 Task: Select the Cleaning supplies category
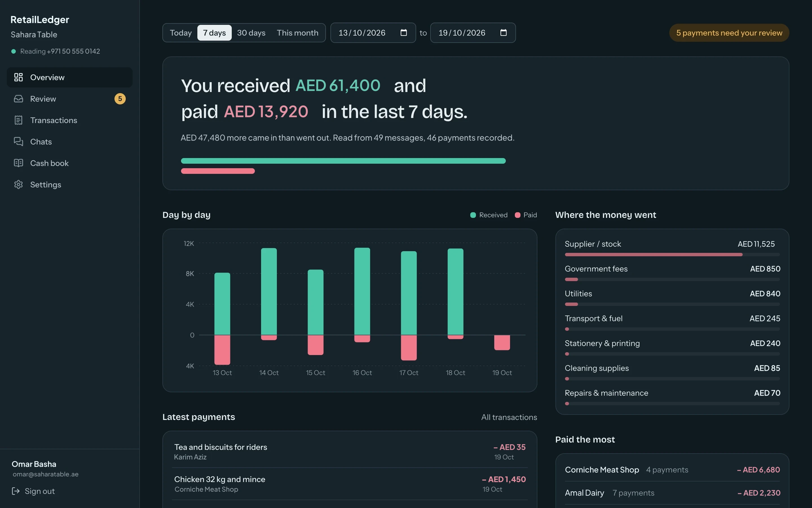[672, 372]
